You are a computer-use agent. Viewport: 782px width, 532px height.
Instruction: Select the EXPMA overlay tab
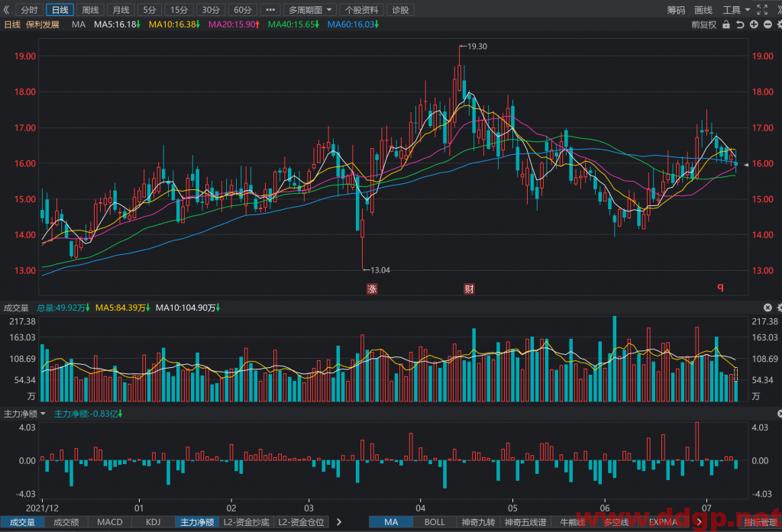pos(663,522)
